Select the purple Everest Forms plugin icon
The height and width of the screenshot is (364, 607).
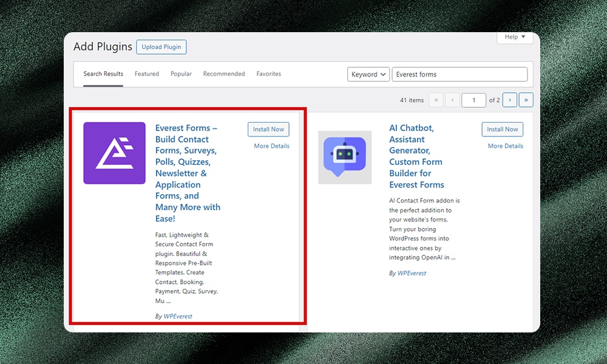tap(114, 153)
